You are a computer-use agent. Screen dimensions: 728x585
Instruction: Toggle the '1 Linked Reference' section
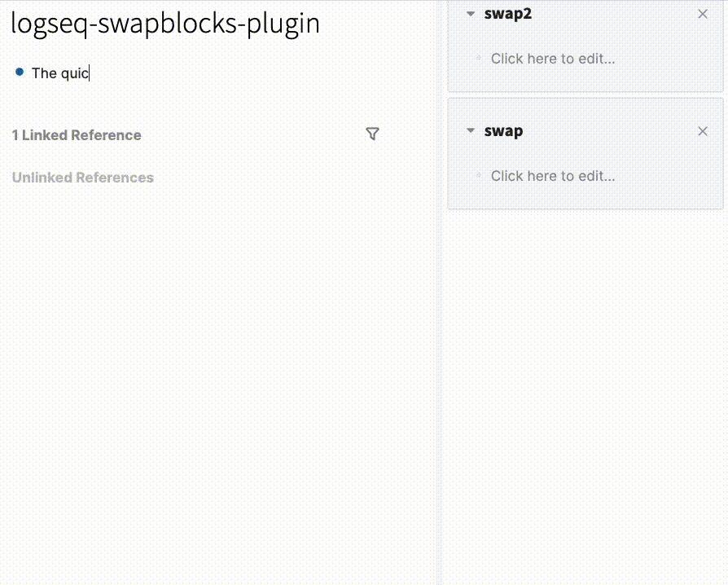[77, 135]
